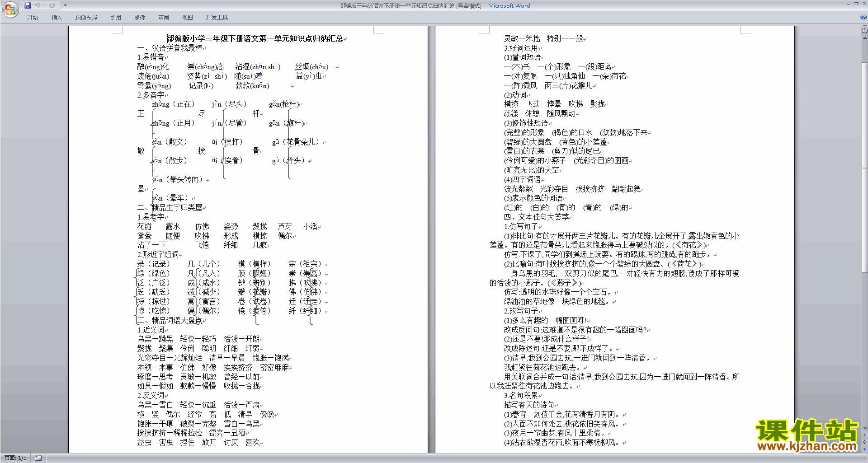Click the line 1.仿写句子
The image size is (868, 463).
(x=521, y=226)
